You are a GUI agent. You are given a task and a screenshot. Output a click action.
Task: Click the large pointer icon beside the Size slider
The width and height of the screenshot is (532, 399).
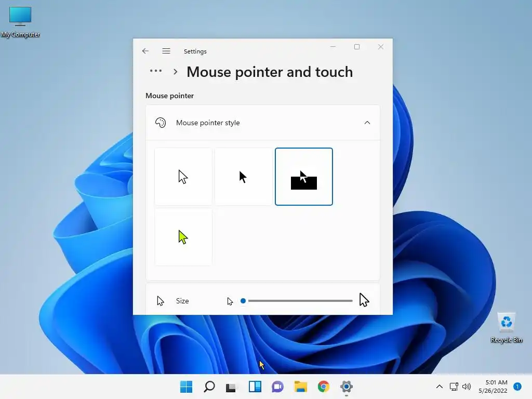[364, 300]
